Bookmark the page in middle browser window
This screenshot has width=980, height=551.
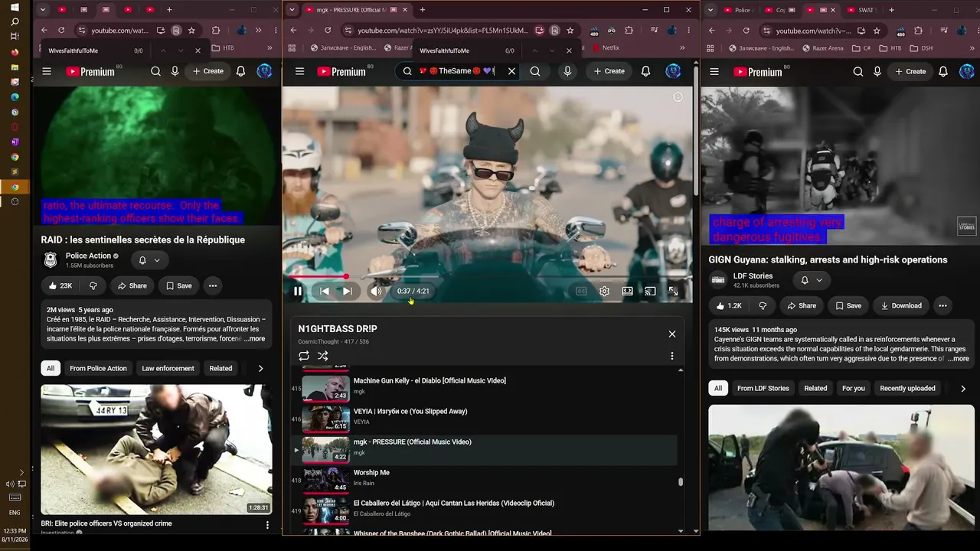[x=570, y=31]
